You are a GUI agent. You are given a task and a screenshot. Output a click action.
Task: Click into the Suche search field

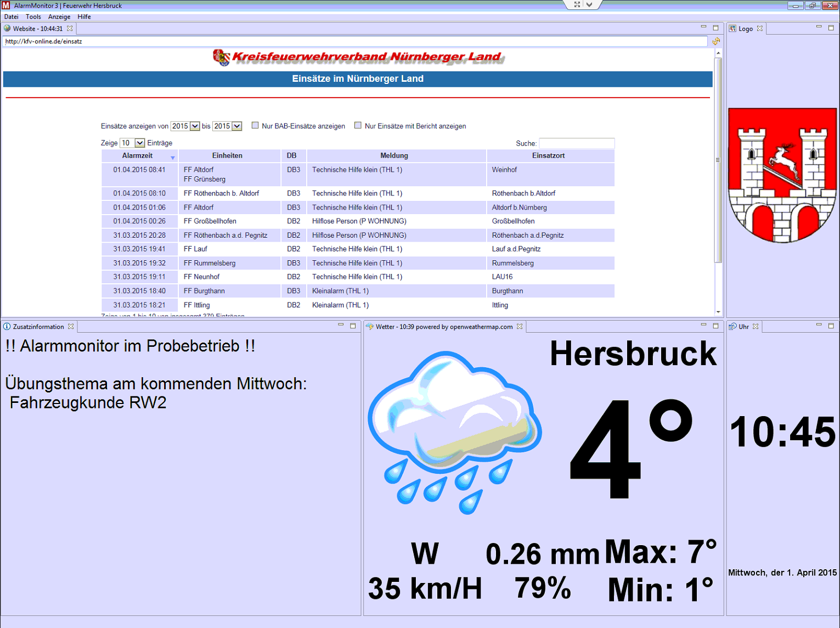pos(577,143)
